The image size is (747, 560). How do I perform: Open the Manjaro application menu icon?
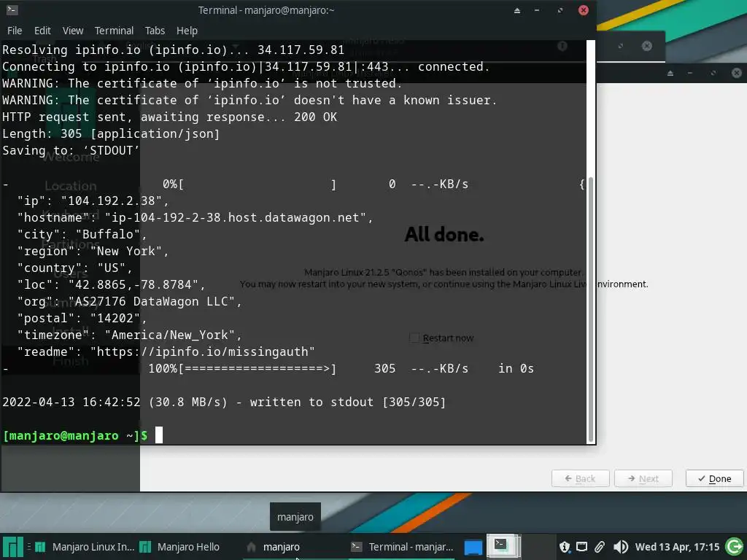(x=12, y=547)
